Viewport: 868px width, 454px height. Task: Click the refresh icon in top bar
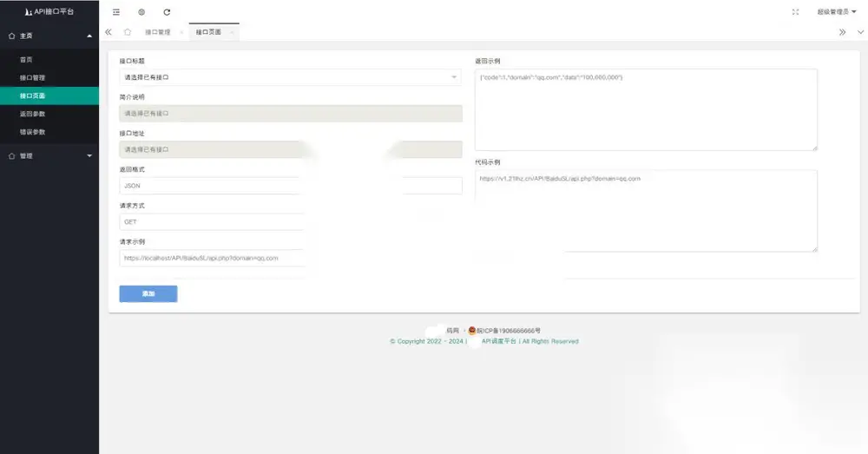pyautogui.click(x=167, y=12)
